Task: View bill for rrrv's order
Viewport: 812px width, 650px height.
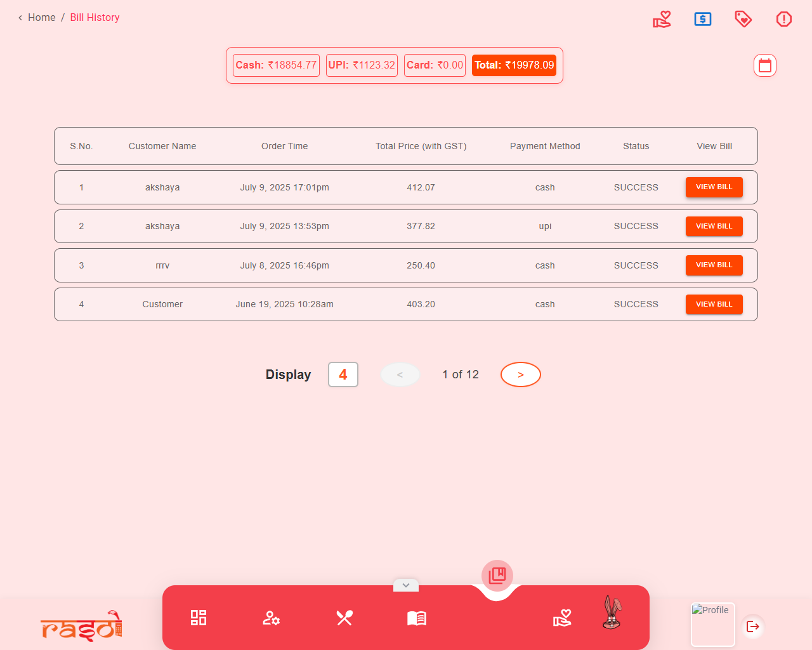Action: coord(714,265)
